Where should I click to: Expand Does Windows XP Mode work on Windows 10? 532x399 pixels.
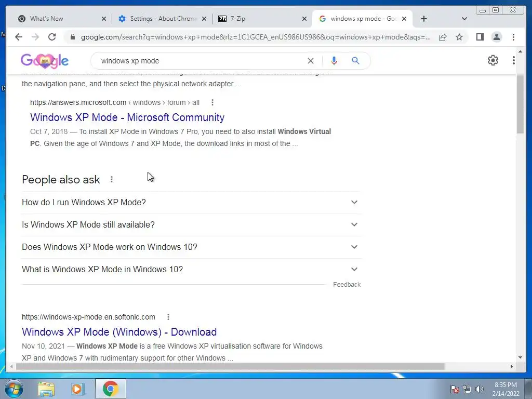(x=191, y=247)
